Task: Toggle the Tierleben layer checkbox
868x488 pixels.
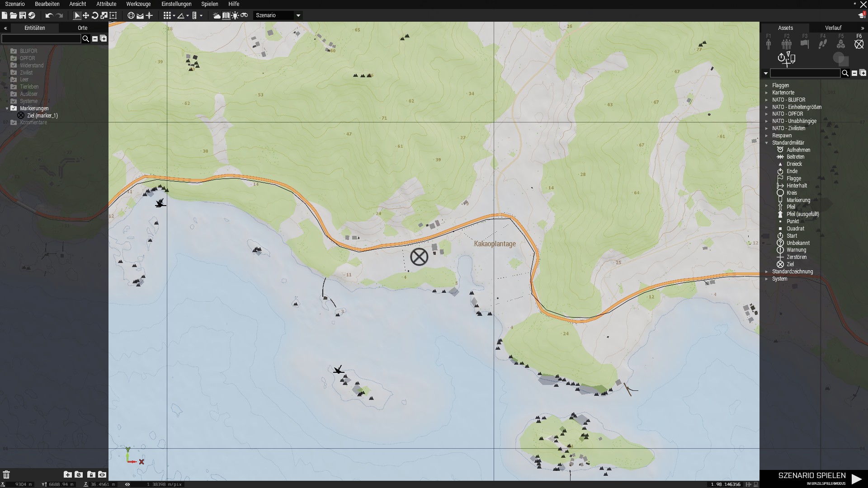Action: (x=14, y=87)
